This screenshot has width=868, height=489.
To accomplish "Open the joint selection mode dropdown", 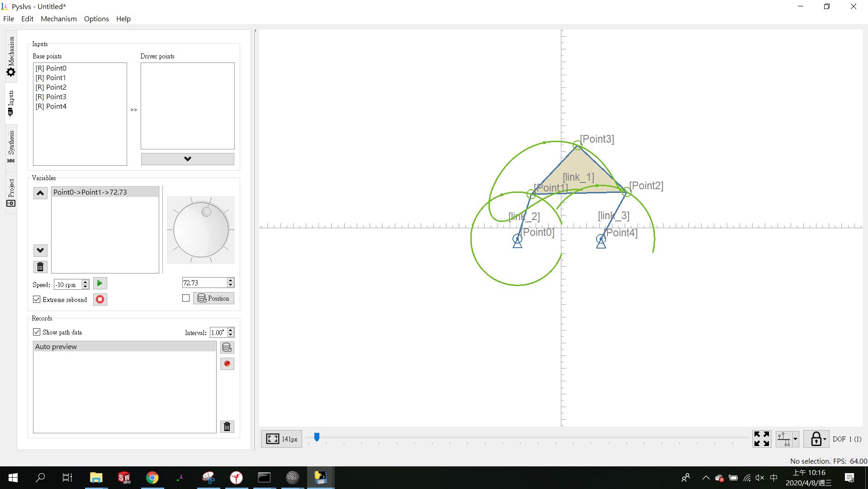I will (x=795, y=439).
